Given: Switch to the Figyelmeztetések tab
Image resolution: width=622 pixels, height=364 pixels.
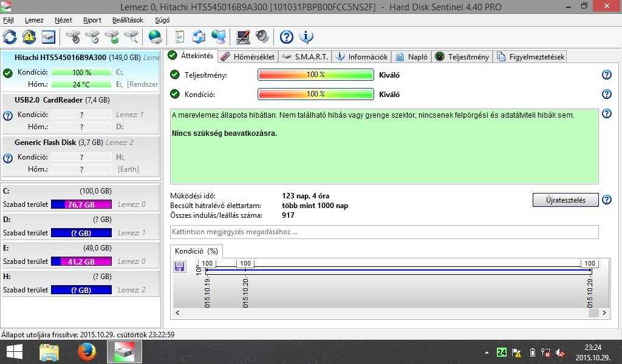Looking at the screenshot, I should click(530, 56).
